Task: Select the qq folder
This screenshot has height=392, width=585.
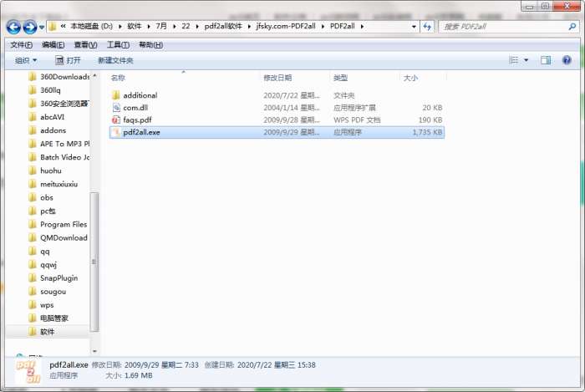Action: tap(39, 252)
